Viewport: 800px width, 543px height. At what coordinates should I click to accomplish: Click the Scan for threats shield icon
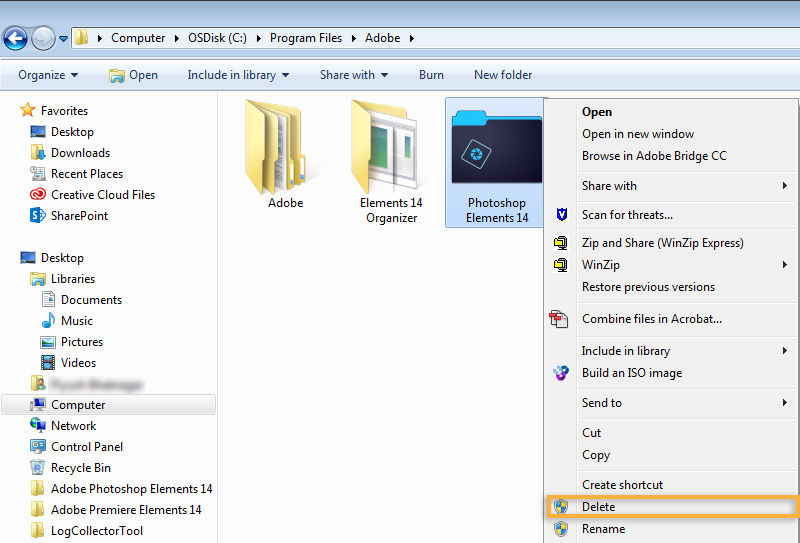tap(562, 215)
